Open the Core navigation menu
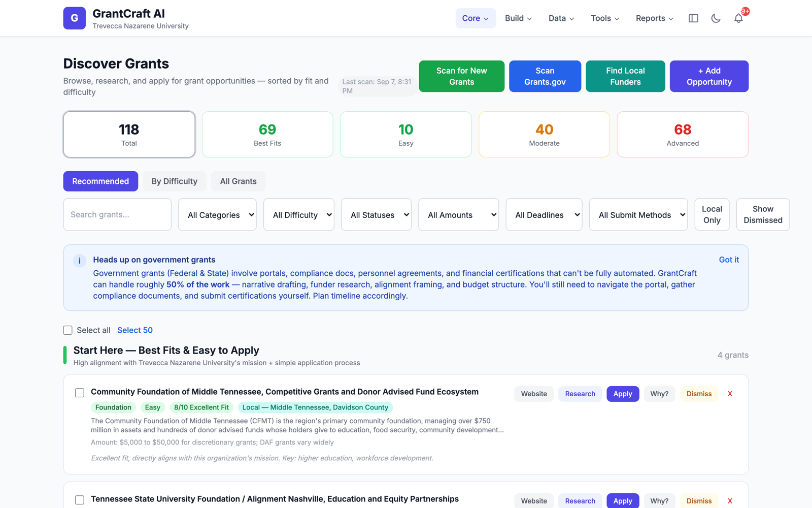The width and height of the screenshot is (812, 508). (x=476, y=18)
